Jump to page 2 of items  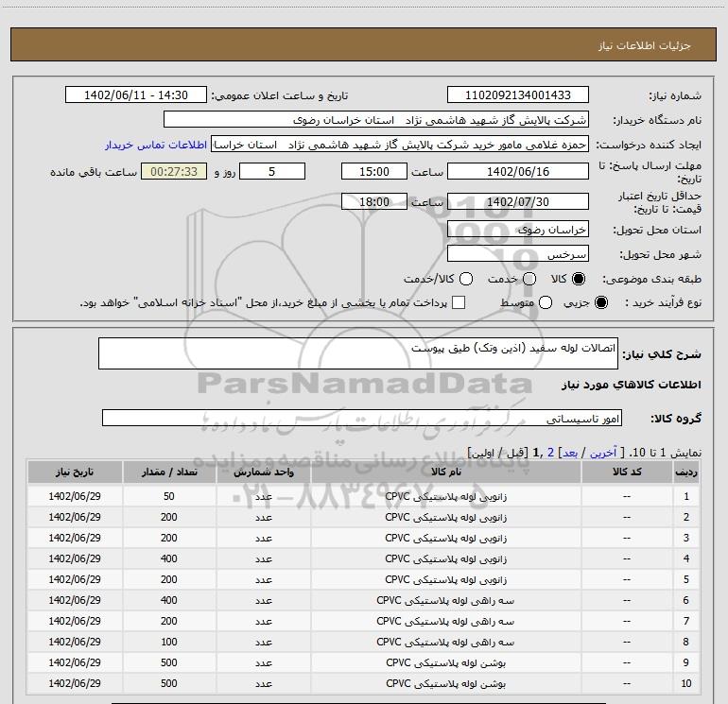coord(549,453)
